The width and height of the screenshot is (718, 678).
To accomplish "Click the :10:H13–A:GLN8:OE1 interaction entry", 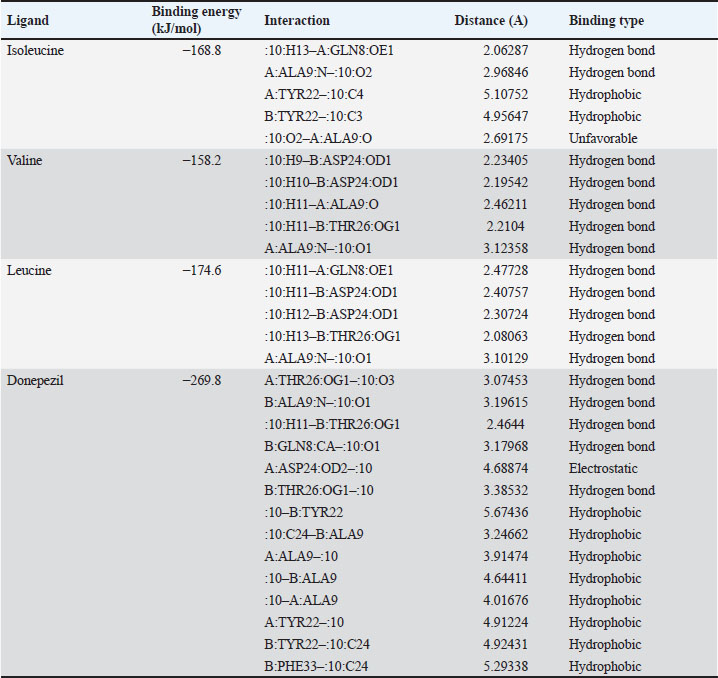I will tap(329, 51).
